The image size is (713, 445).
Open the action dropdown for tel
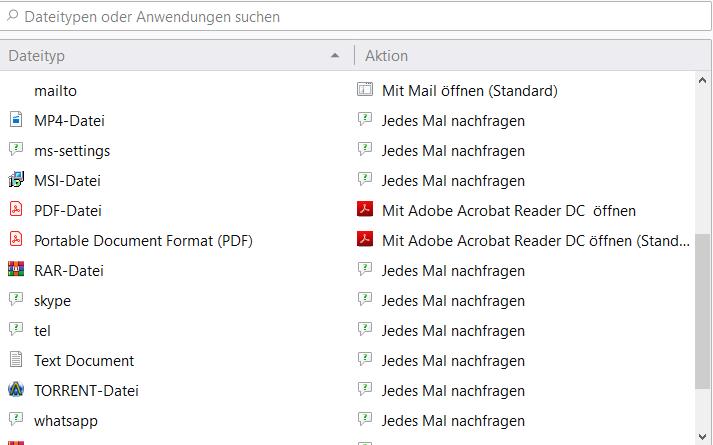click(x=453, y=331)
